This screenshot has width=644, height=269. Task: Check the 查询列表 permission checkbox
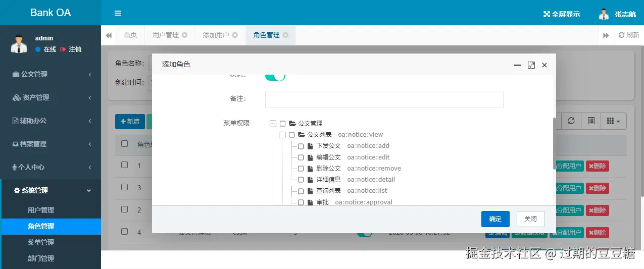click(x=301, y=191)
